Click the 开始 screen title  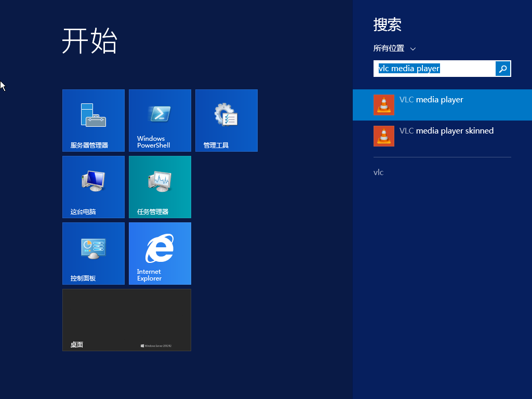(90, 42)
